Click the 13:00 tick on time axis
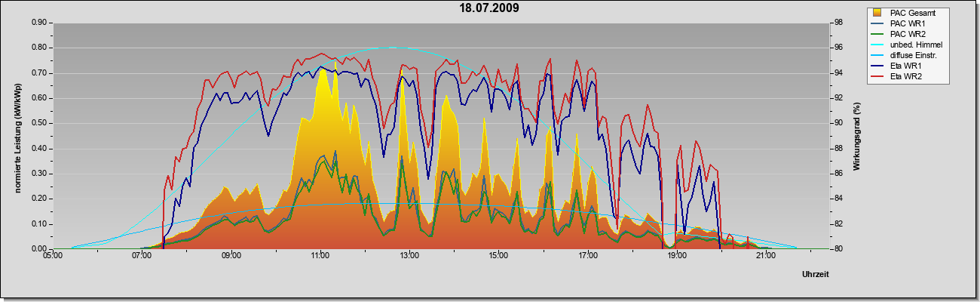The height and width of the screenshot is (302, 980). click(409, 257)
